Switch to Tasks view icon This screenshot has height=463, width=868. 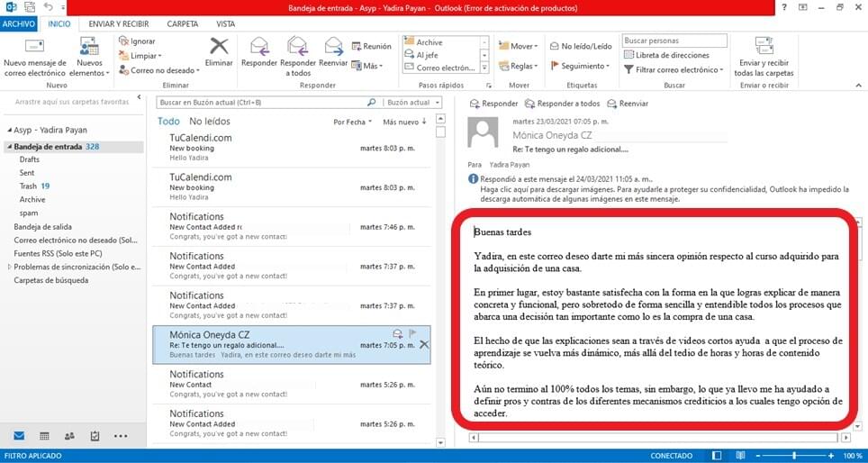(x=95, y=436)
